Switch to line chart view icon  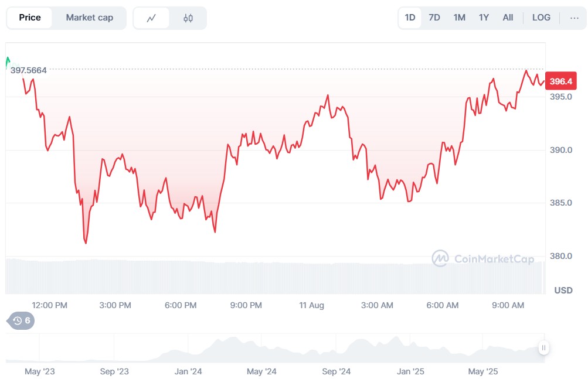(x=151, y=18)
